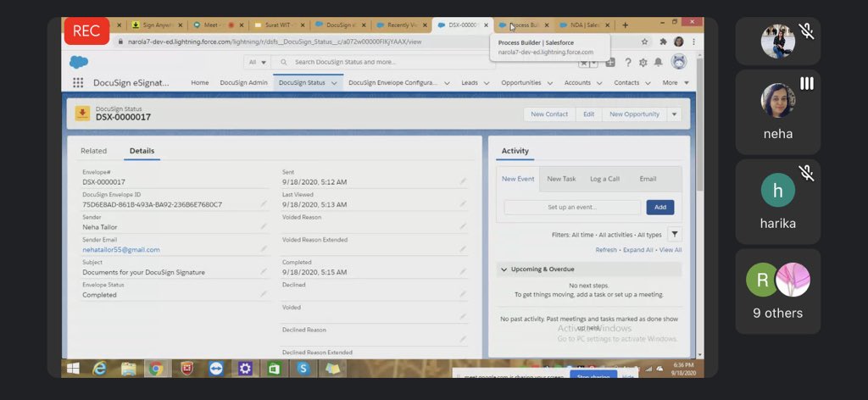The height and width of the screenshot is (400, 868).
Task: Edit the Declined Reason pencil
Action: point(463,339)
